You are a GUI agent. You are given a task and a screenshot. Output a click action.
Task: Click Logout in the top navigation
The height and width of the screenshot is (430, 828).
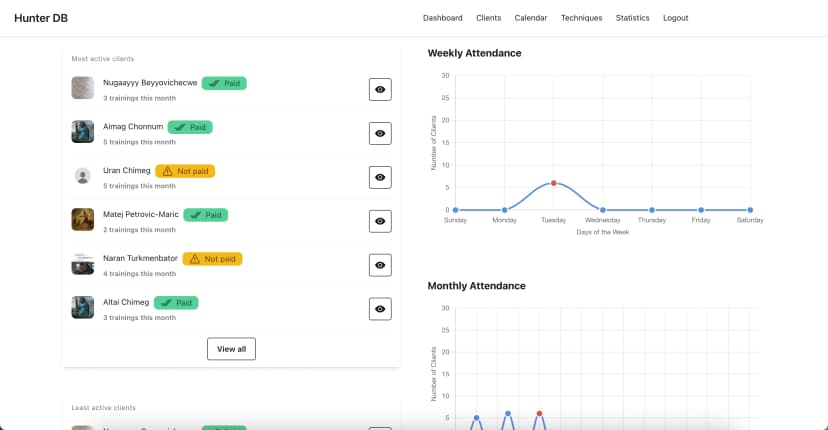click(x=675, y=18)
